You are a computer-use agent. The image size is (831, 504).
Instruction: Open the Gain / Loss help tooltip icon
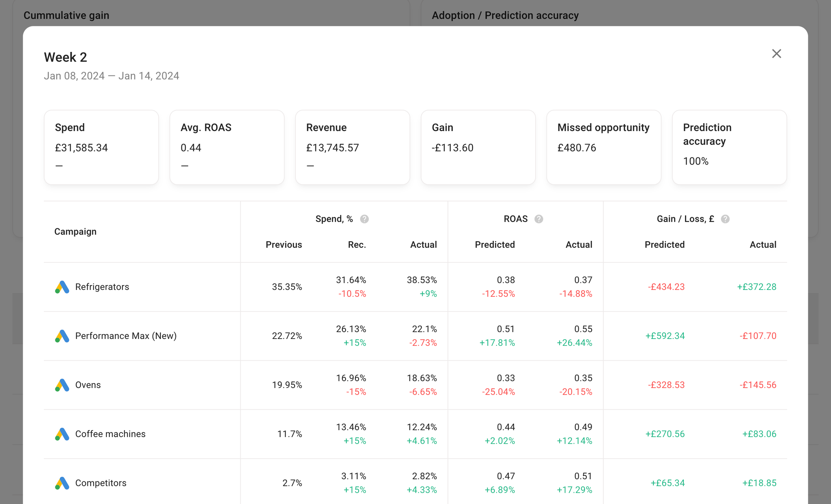[725, 219]
